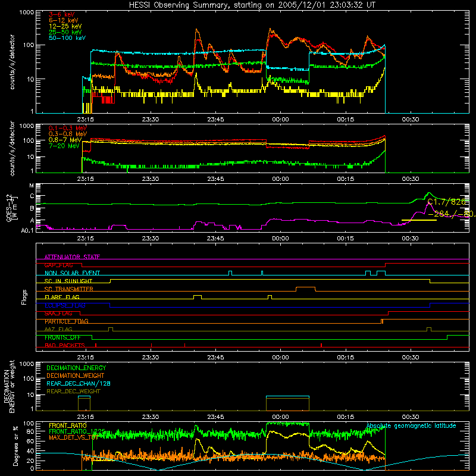Screen dimensions: 476x476
Task: Click the '23:45' tick under the Flags panel
Action: pos(215,358)
